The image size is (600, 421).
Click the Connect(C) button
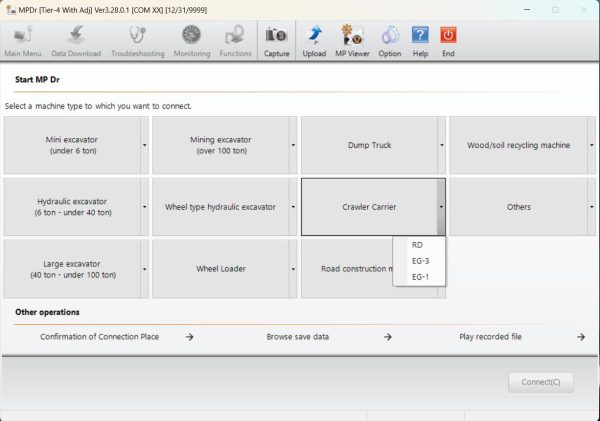(541, 382)
